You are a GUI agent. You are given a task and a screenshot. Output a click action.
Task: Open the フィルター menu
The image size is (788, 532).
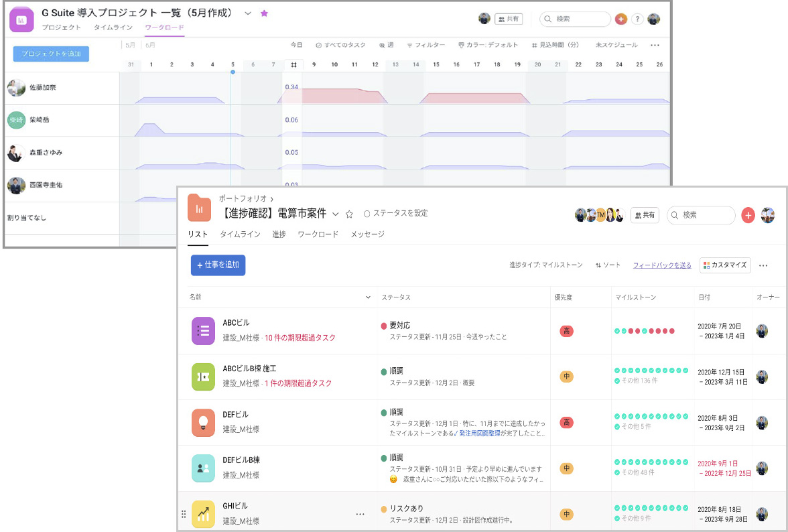[425, 45]
